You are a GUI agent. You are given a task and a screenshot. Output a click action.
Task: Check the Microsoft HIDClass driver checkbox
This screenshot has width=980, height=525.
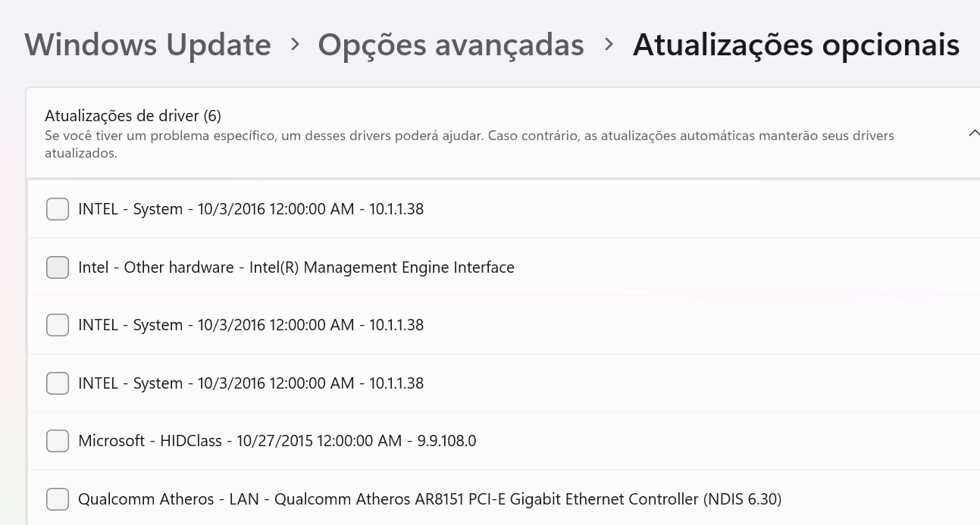click(x=58, y=441)
